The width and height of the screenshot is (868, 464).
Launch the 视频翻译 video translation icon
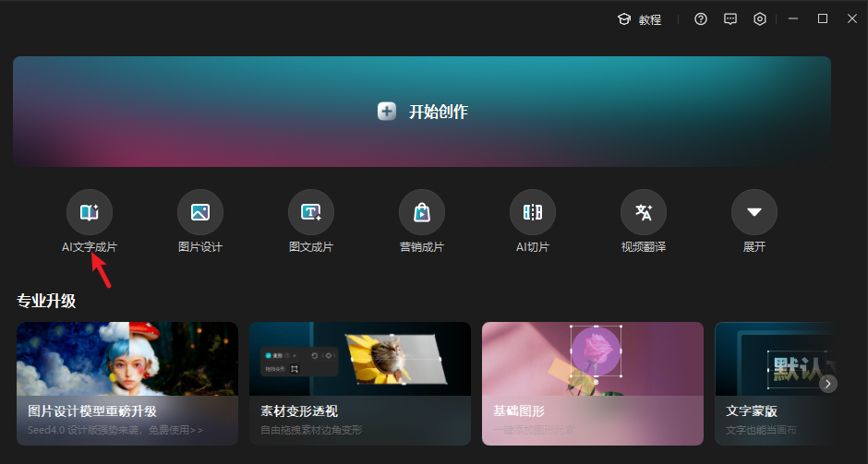644,213
